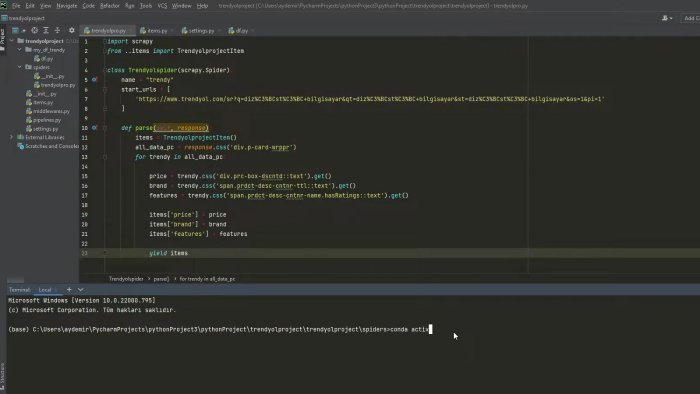This screenshot has width=700, height=394.
Task: Fold the Trendyolspider class on line 4
Action: pos(105,70)
